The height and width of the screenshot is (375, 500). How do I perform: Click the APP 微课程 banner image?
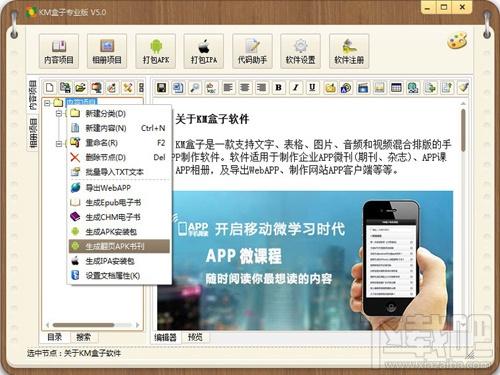click(x=305, y=260)
